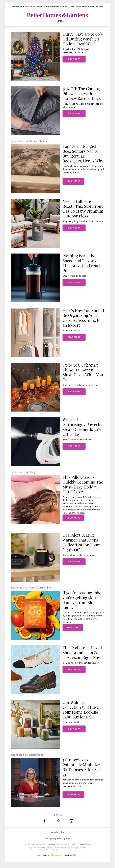Click Shop Now for the mug warmer deal
This screenshot has height=868, width=115.
74,562
